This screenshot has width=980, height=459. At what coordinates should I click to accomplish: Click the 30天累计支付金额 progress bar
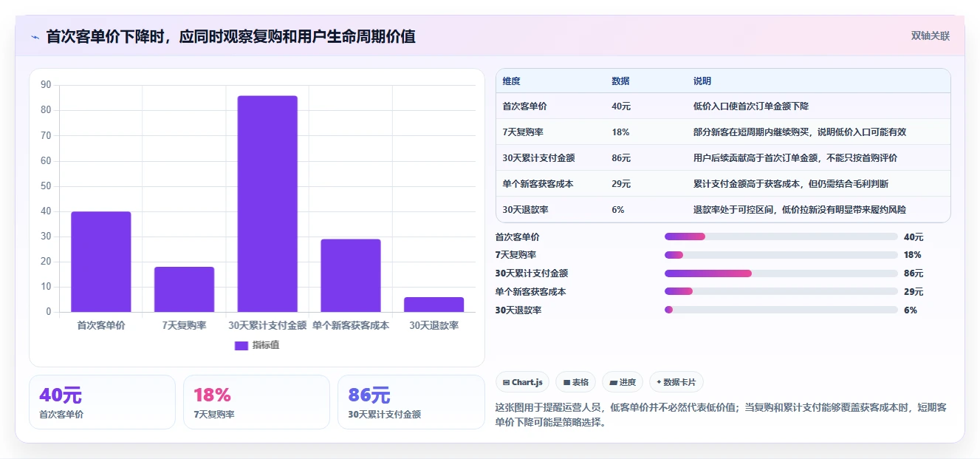[781, 273]
